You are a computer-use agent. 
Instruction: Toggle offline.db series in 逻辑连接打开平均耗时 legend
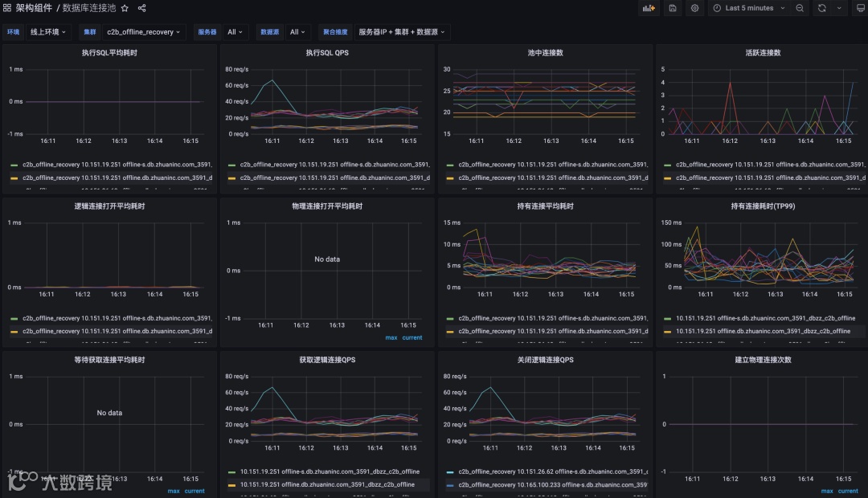[x=117, y=331]
